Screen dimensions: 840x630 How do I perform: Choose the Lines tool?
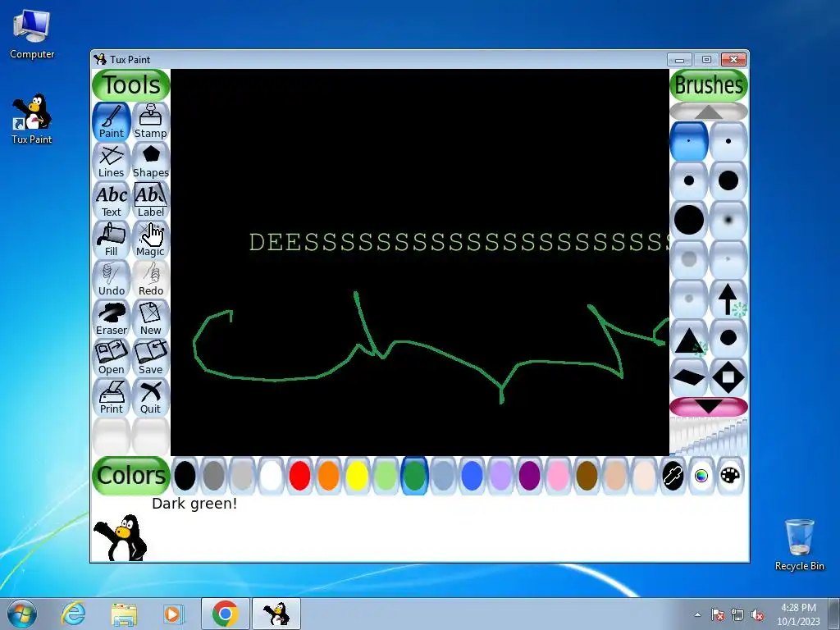click(112, 160)
